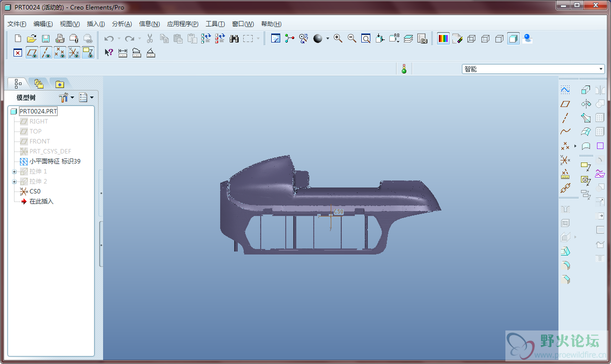Open the 智能 selection filter dropdown

[533, 69]
